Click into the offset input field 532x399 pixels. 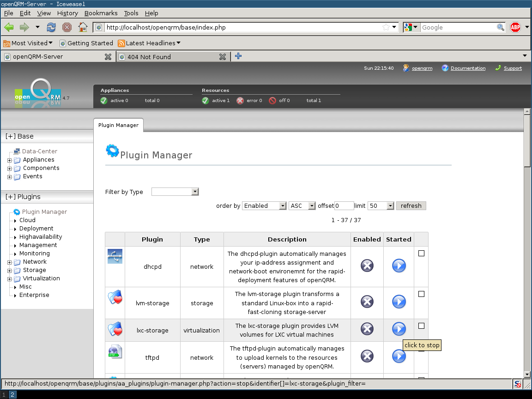(x=344, y=206)
